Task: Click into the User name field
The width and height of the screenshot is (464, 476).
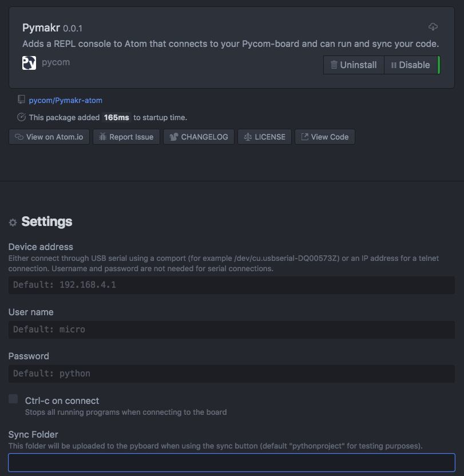Action: (231, 330)
